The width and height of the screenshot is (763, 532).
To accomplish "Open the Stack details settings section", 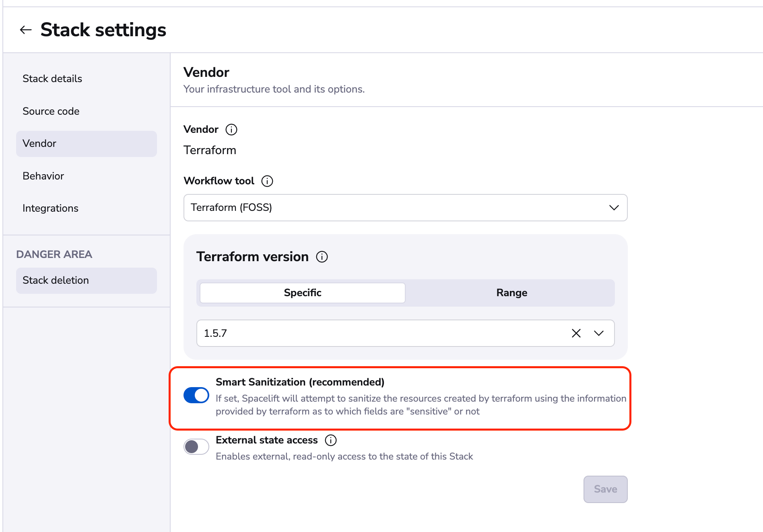I will coord(52,79).
